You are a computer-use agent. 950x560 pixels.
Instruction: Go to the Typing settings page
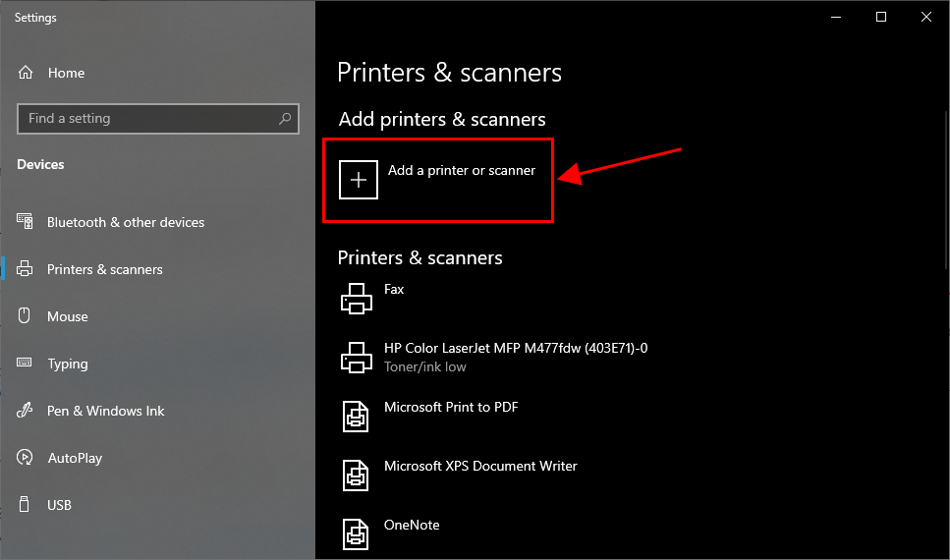[68, 364]
